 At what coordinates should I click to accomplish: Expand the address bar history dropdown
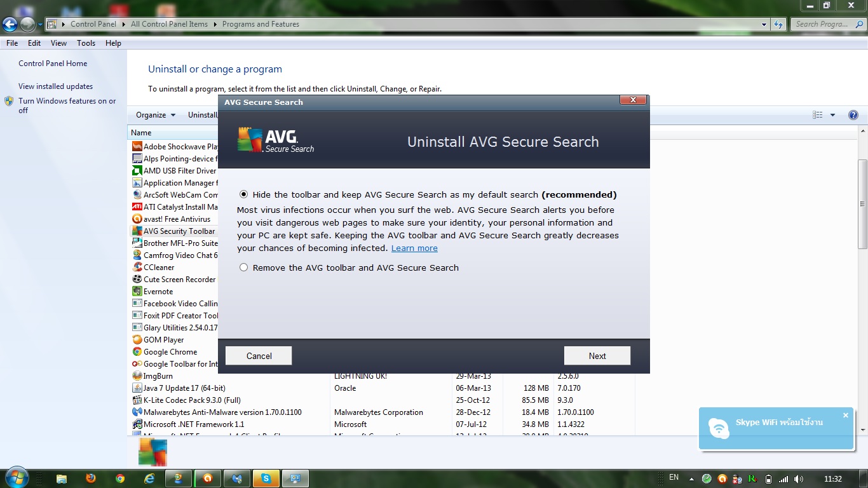pos(764,24)
